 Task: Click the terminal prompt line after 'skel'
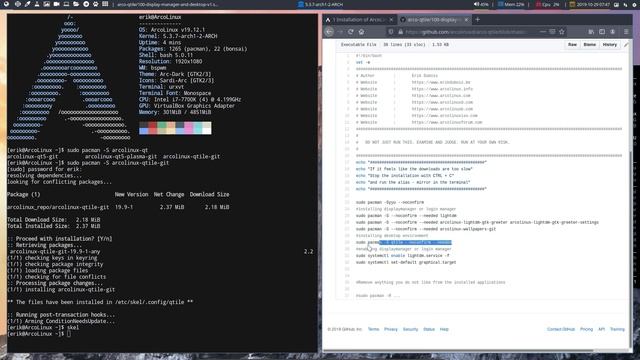point(39,334)
